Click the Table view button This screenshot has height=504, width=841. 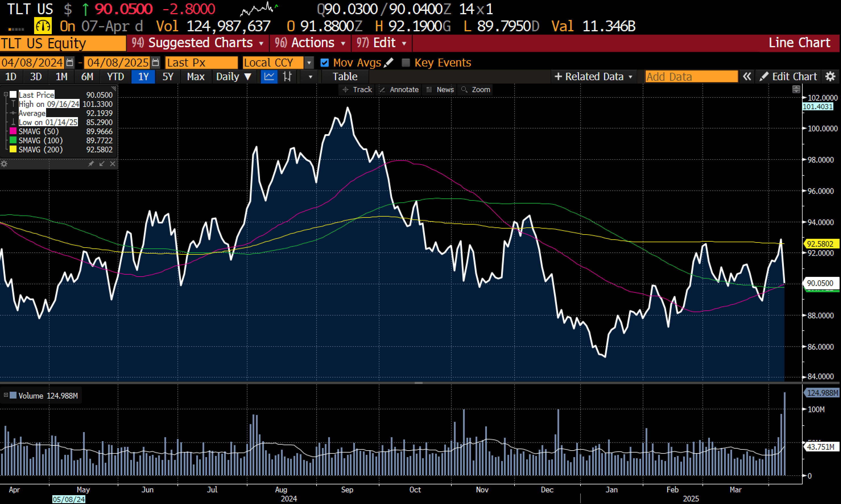[344, 76]
